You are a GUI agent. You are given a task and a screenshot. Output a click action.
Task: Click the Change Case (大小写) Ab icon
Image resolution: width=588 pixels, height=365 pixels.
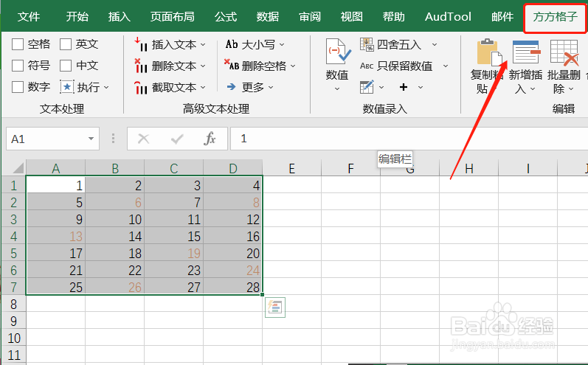[232, 44]
